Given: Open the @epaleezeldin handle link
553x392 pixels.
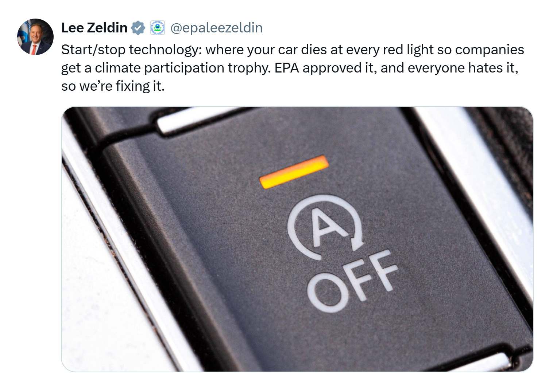Looking at the screenshot, I should point(216,28).
